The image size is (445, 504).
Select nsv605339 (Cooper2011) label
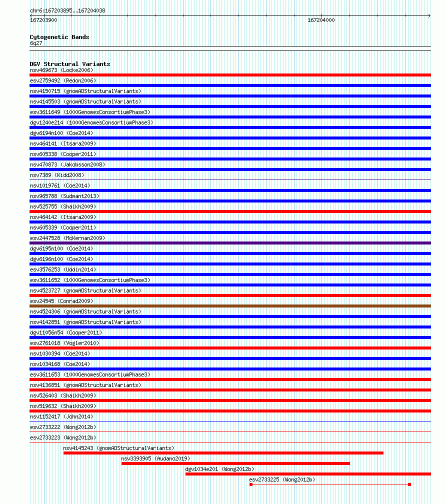(63, 227)
